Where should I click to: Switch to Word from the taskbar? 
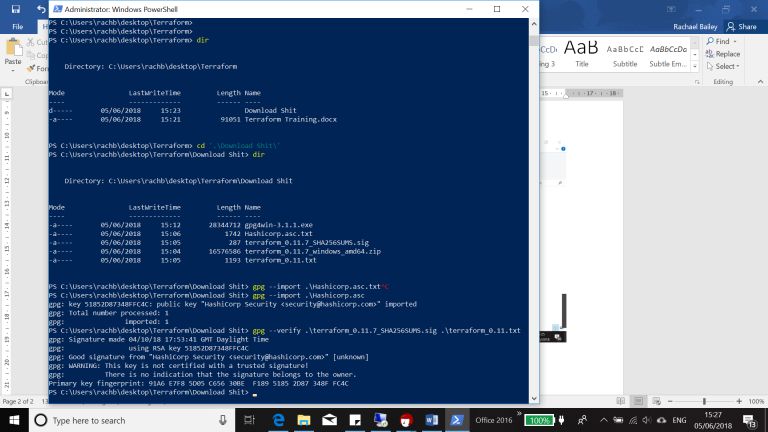tap(432, 420)
